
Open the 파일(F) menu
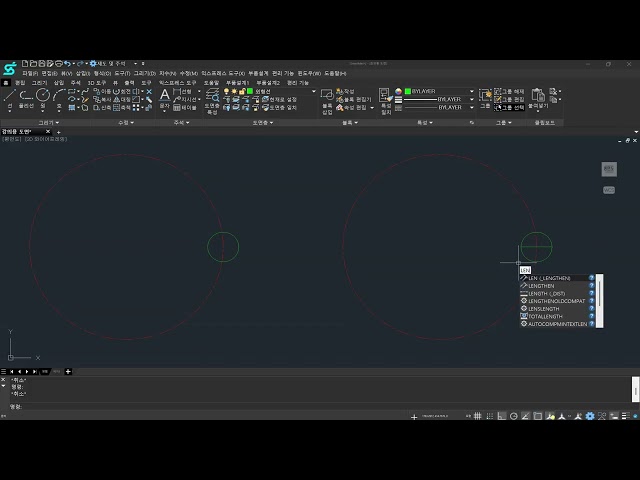click(30, 73)
